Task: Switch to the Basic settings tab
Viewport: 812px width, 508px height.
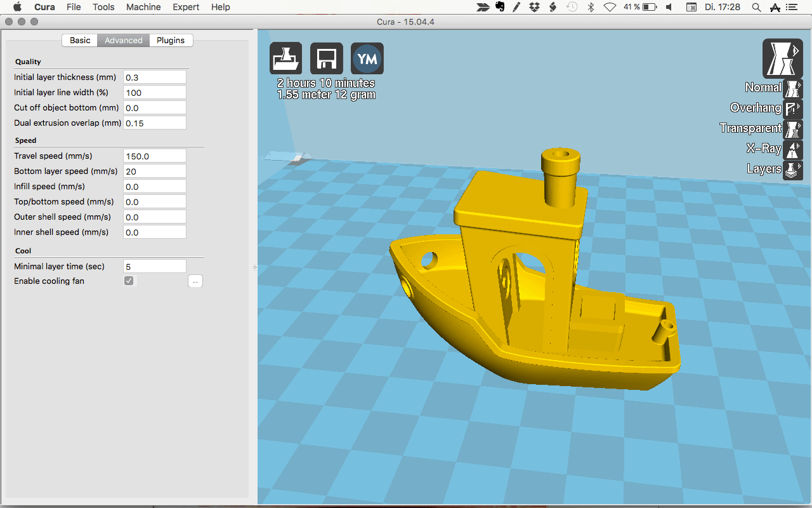Action: (79, 40)
